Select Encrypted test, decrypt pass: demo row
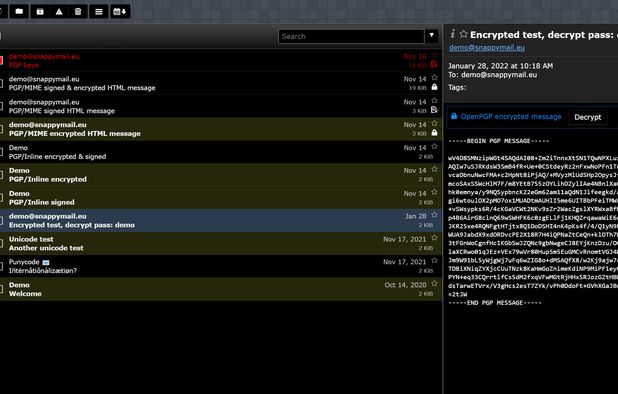The height and width of the screenshot is (394, 618). [x=221, y=221]
